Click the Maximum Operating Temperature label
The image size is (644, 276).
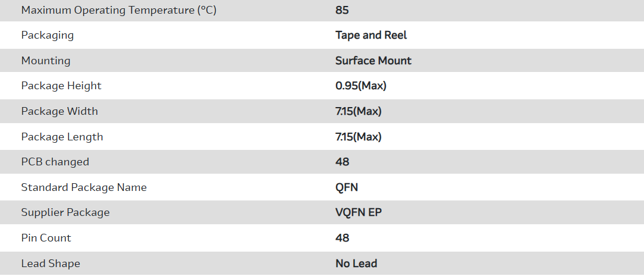[118, 10]
